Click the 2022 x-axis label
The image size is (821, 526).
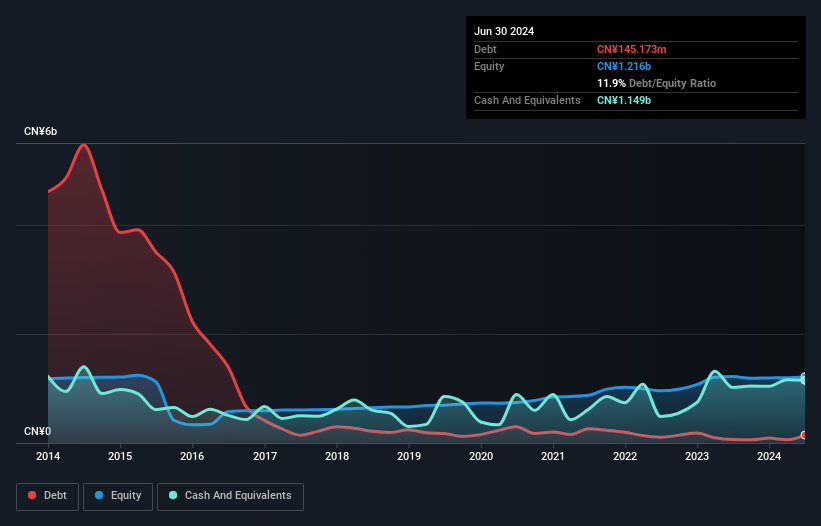coord(625,456)
